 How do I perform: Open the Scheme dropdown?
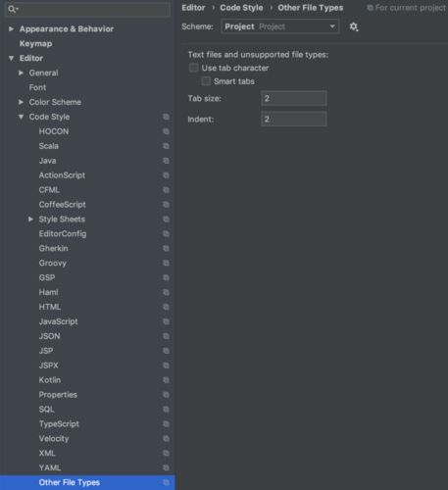(x=280, y=26)
